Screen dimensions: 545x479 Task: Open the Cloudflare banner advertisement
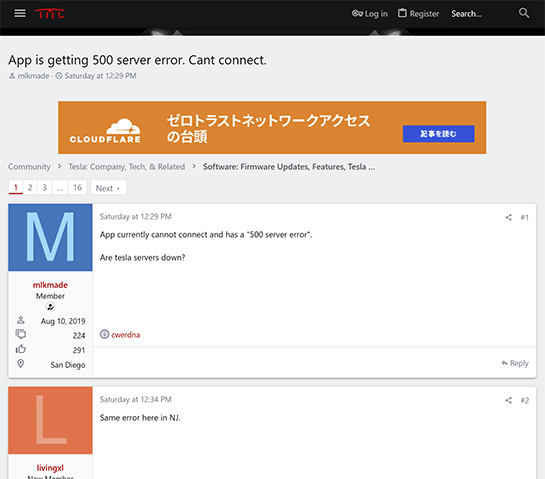click(x=272, y=128)
